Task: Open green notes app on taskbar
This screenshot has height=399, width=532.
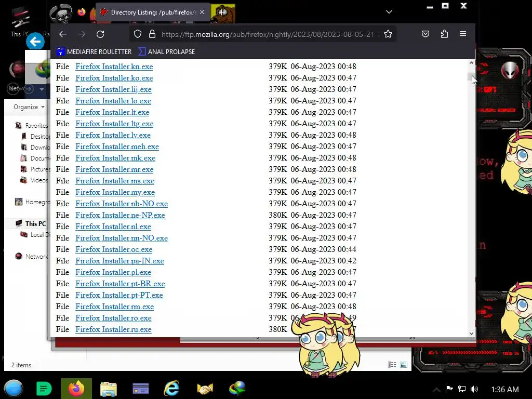Action: pos(44,389)
